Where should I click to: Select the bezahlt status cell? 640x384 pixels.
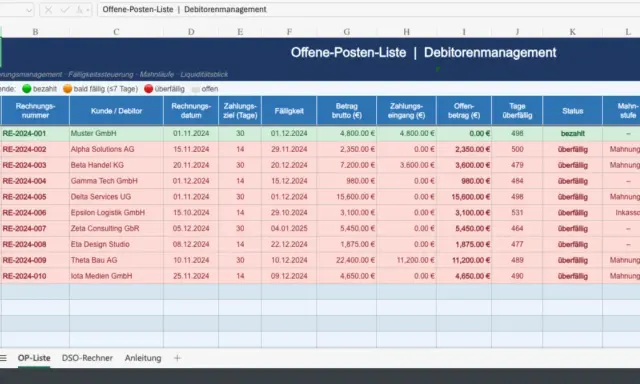point(573,133)
